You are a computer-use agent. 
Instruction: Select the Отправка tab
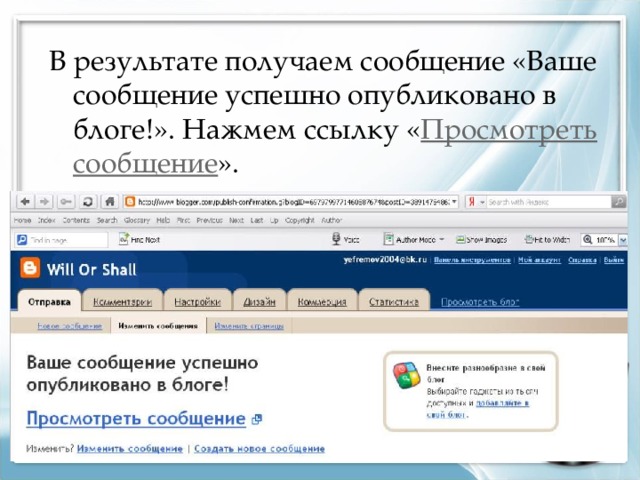click(x=49, y=302)
